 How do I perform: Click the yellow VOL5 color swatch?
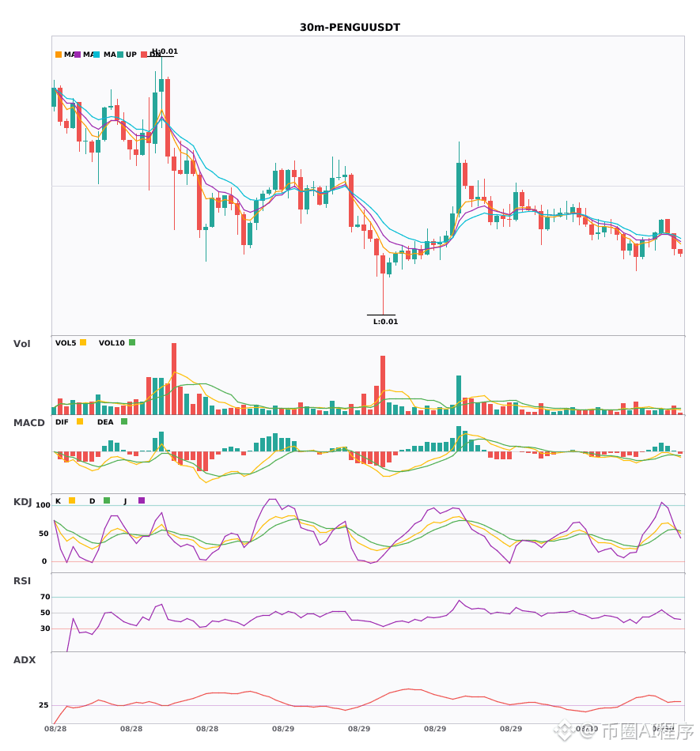(x=83, y=342)
